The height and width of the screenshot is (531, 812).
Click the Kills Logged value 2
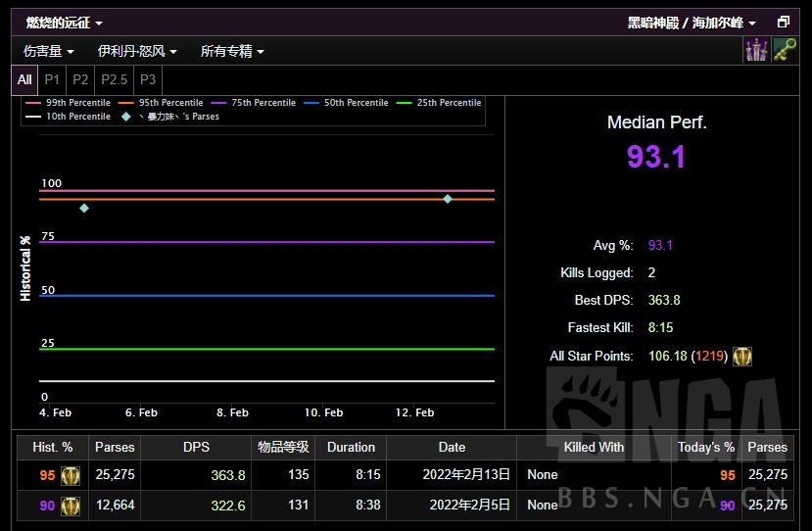click(651, 273)
